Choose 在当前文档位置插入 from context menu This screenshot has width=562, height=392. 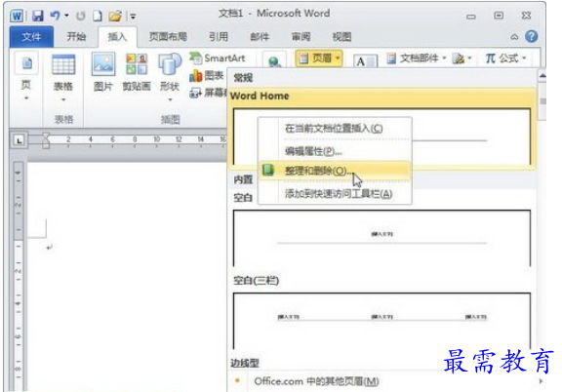(334, 129)
